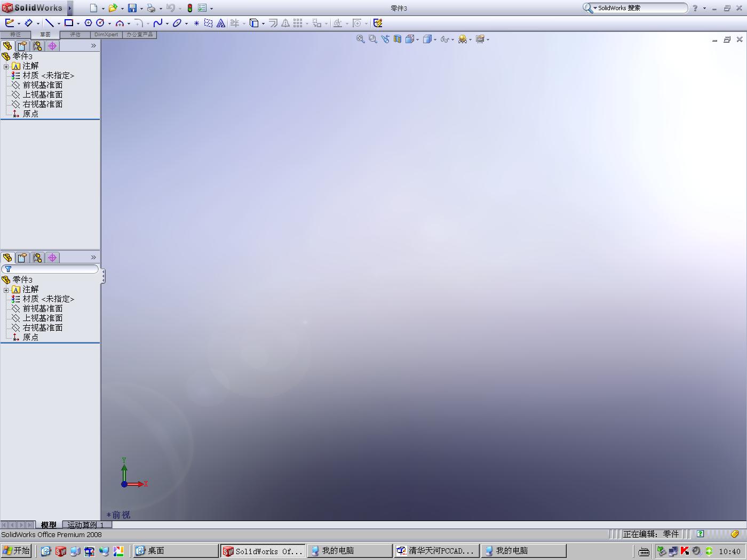This screenshot has width=747, height=560.
Task: Switch to the 模型 bottom tab
Action: point(49,525)
